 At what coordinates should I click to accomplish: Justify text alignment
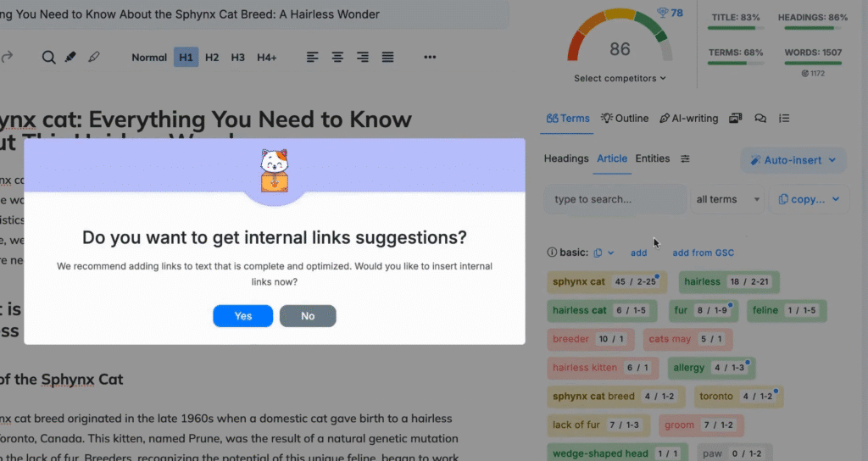387,57
